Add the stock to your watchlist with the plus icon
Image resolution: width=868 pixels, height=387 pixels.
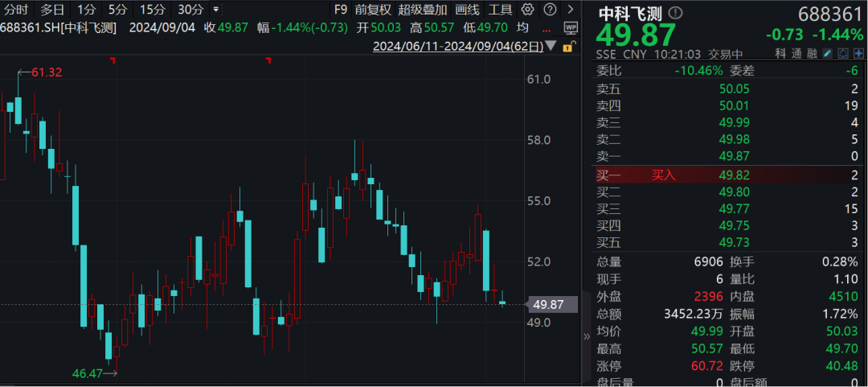pyautogui.click(x=858, y=54)
